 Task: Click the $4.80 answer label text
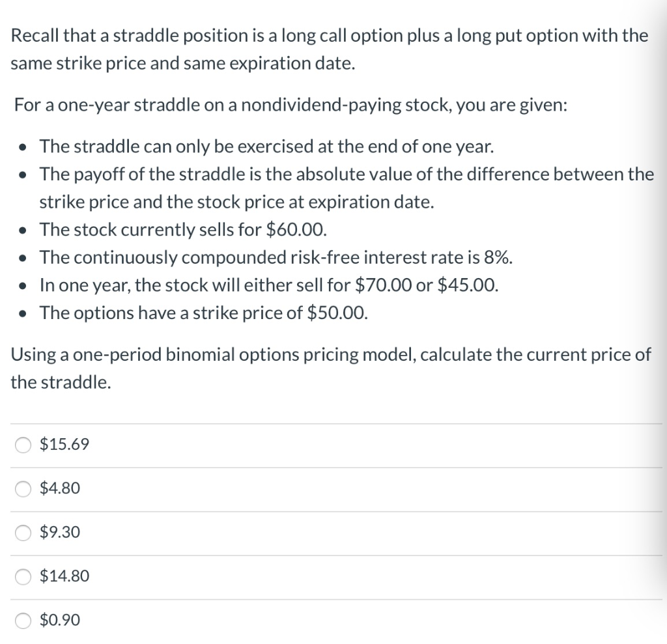(59, 488)
